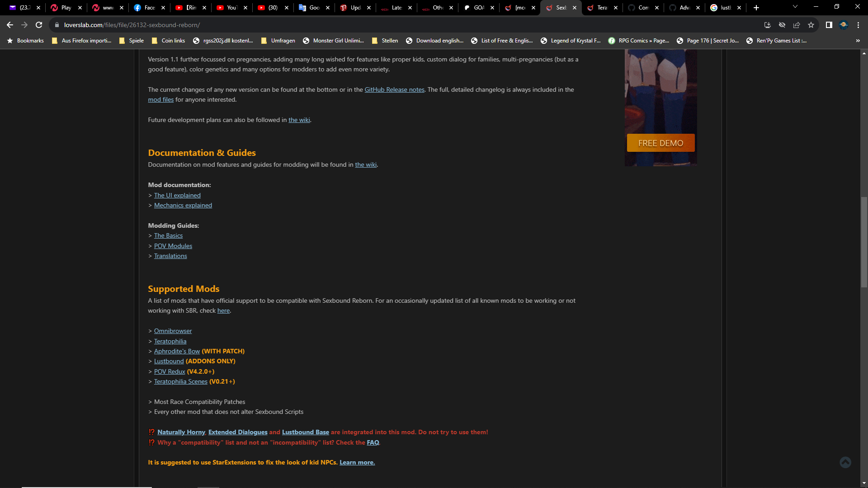Switch to the GOA tab
The image size is (868, 488).
click(x=477, y=8)
